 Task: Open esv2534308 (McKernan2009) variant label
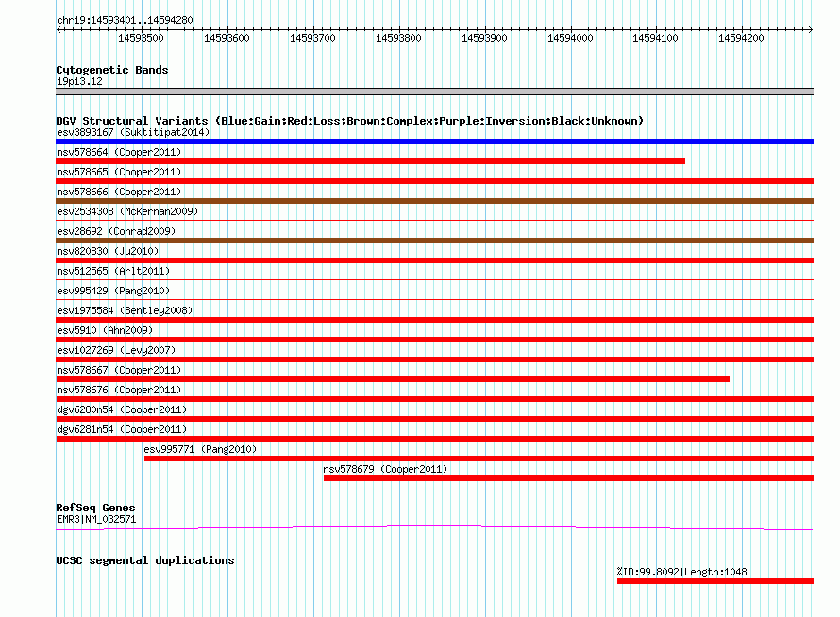pyautogui.click(x=127, y=211)
